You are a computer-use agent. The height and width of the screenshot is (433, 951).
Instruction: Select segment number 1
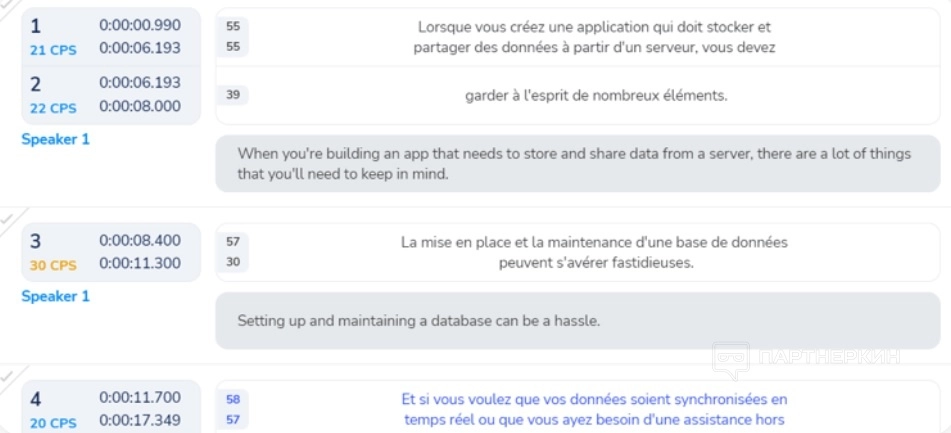(36, 27)
